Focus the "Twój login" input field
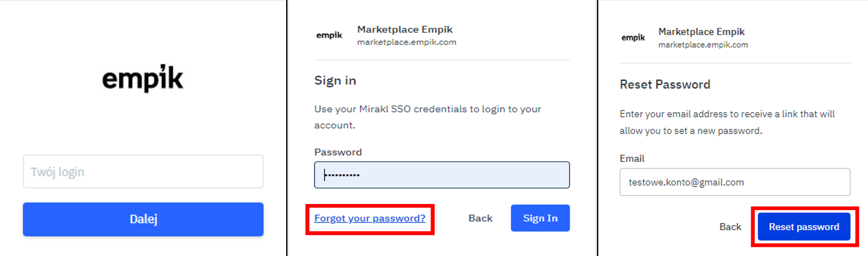 (x=143, y=172)
